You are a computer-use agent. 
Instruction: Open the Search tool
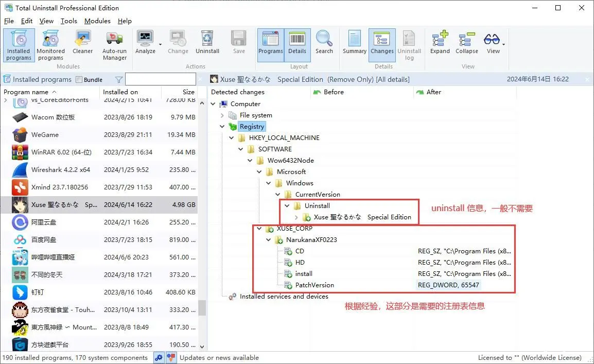point(324,42)
